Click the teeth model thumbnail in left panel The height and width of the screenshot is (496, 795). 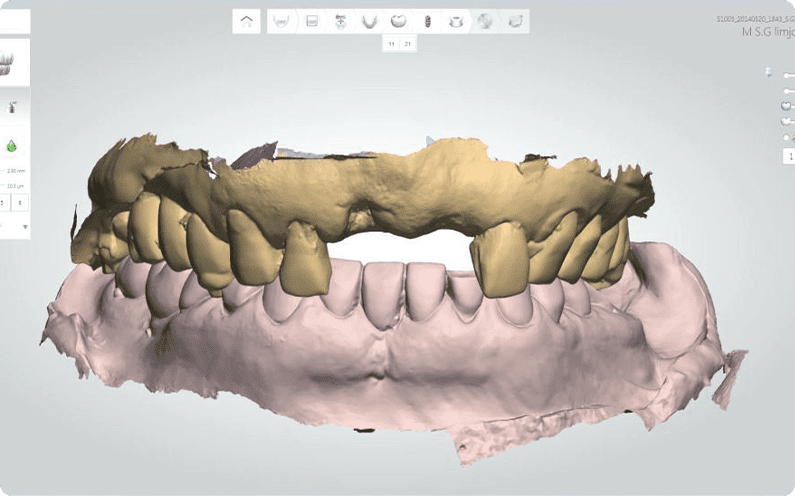(x=9, y=62)
